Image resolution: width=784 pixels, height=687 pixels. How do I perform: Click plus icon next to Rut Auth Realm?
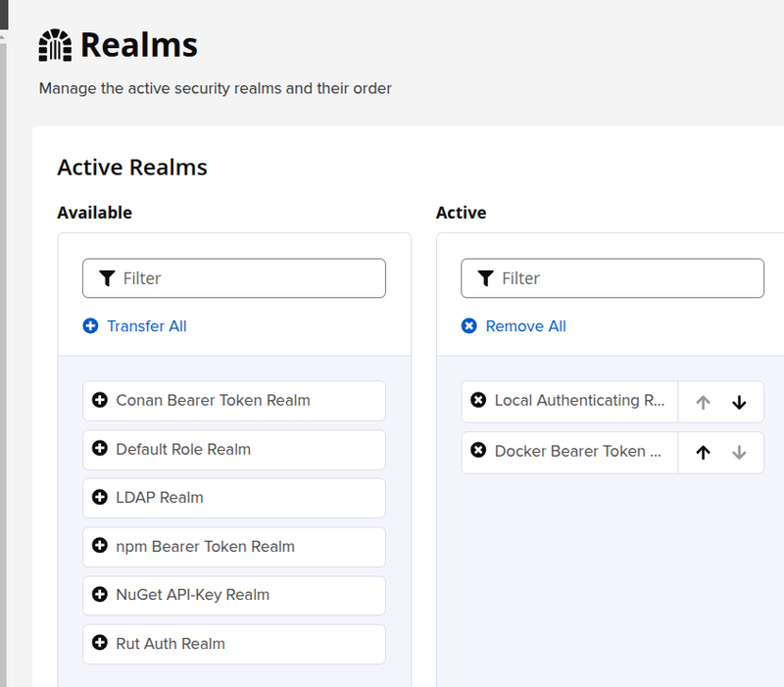pos(100,643)
